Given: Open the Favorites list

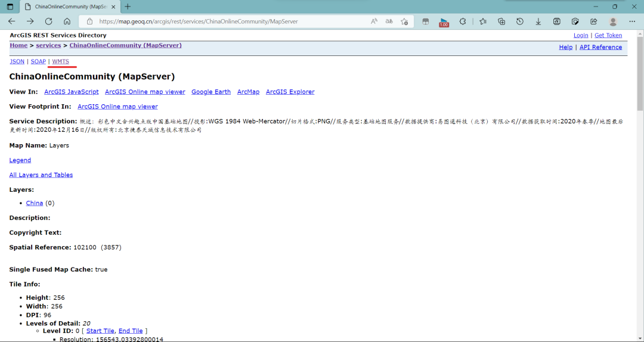Looking at the screenshot, I should pyautogui.click(x=483, y=21).
